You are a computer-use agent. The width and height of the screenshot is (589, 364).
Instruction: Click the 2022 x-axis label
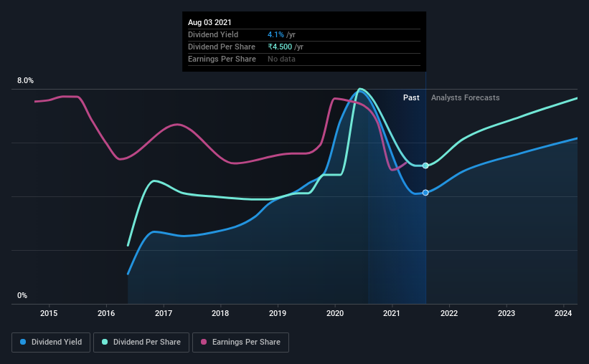pyautogui.click(x=449, y=313)
